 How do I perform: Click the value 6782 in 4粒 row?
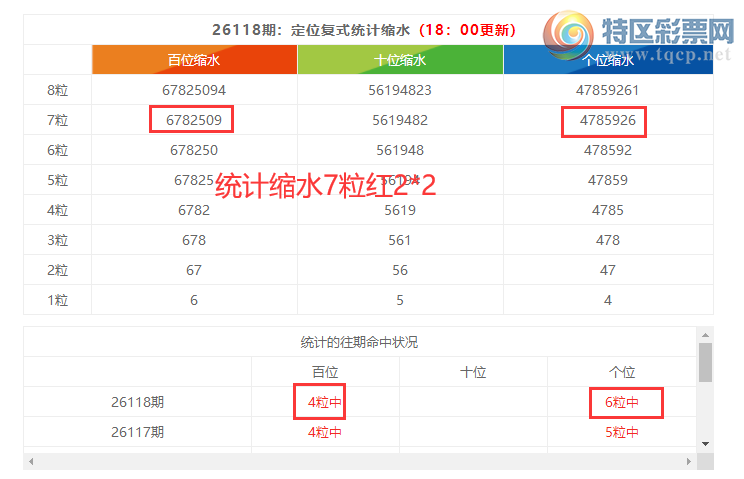(x=194, y=210)
